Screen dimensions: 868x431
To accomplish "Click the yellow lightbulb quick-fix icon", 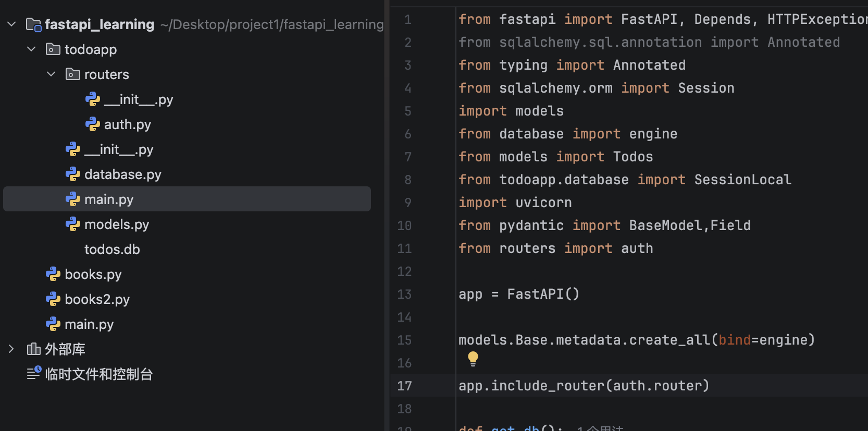I will [473, 359].
